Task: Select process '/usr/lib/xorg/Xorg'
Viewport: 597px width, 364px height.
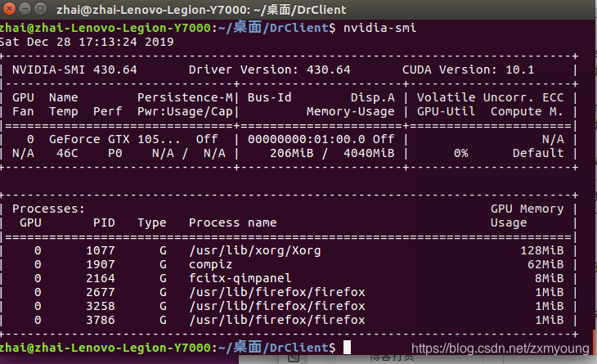Action: (254, 250)
